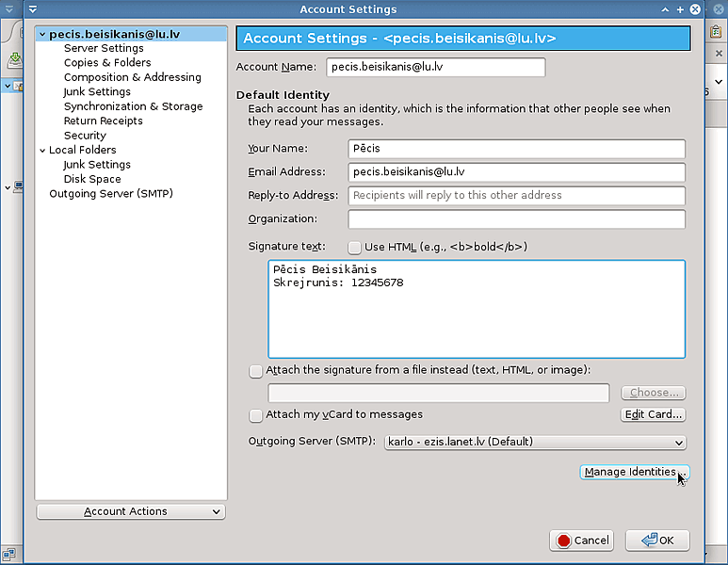
Task: Click the Edit Card... button
Action: (x=653, y=414)
